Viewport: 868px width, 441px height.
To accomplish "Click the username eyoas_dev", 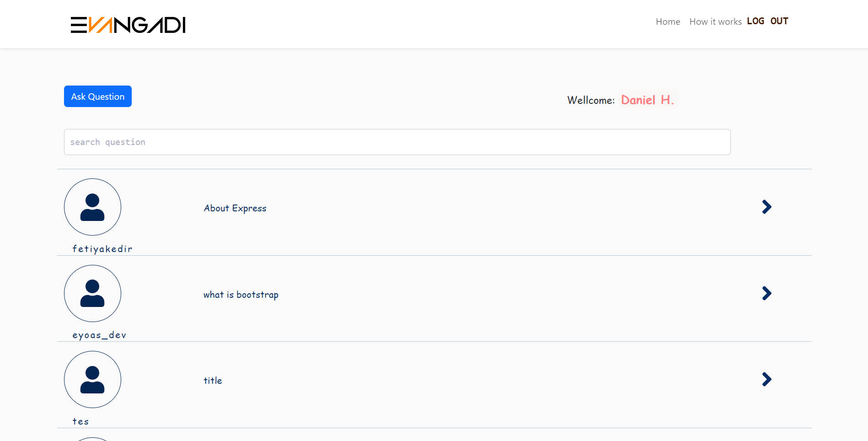I will [x=99, y=335].
